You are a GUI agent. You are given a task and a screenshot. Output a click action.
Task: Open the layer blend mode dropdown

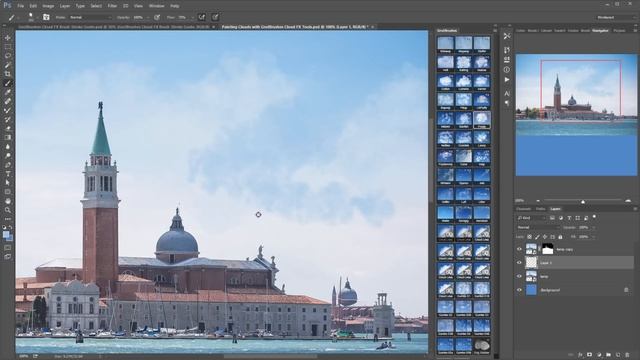(538, 227)
